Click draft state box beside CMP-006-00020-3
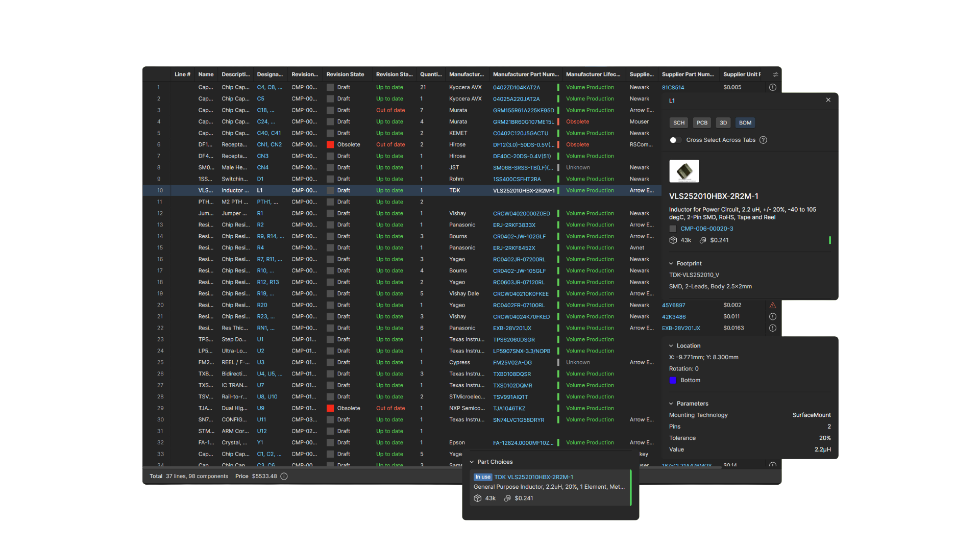Viewport: 980px width, 551px height. pos(673,229)
